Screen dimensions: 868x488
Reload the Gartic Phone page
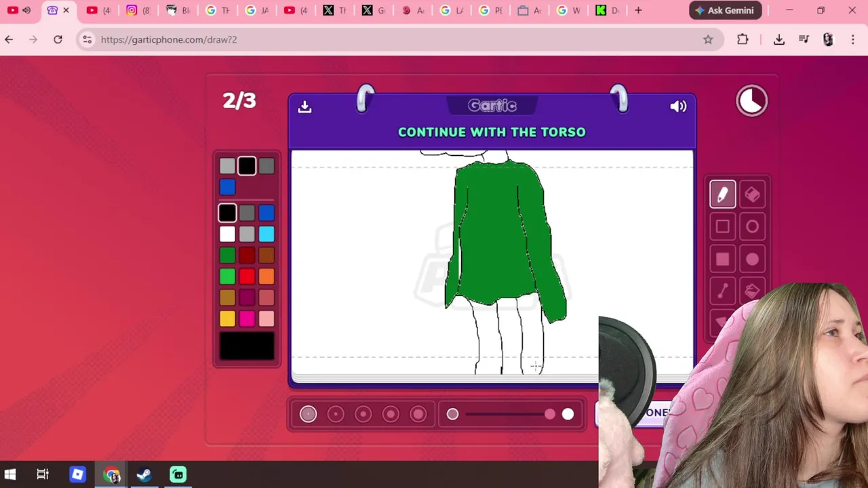coord(58,39)
